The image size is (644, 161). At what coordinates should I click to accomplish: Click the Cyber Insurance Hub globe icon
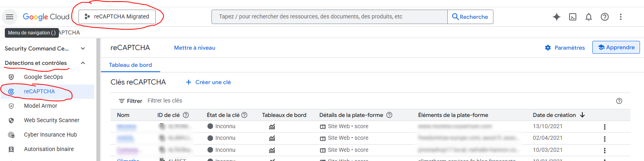pos(11,135)
